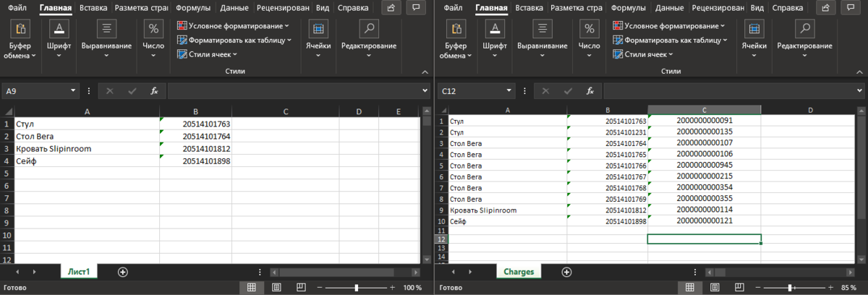
Task: Click the 100 % zoom level in left window
Action: point(412,287)
